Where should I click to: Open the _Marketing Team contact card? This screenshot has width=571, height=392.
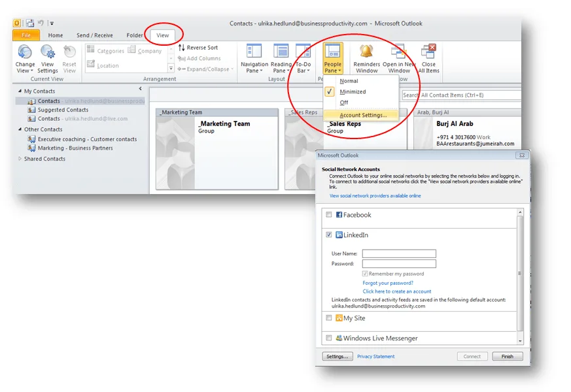pyautogui.click(x=217, y=149)
